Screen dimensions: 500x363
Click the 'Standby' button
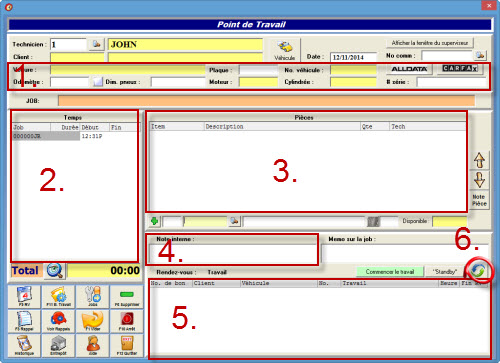445,272
